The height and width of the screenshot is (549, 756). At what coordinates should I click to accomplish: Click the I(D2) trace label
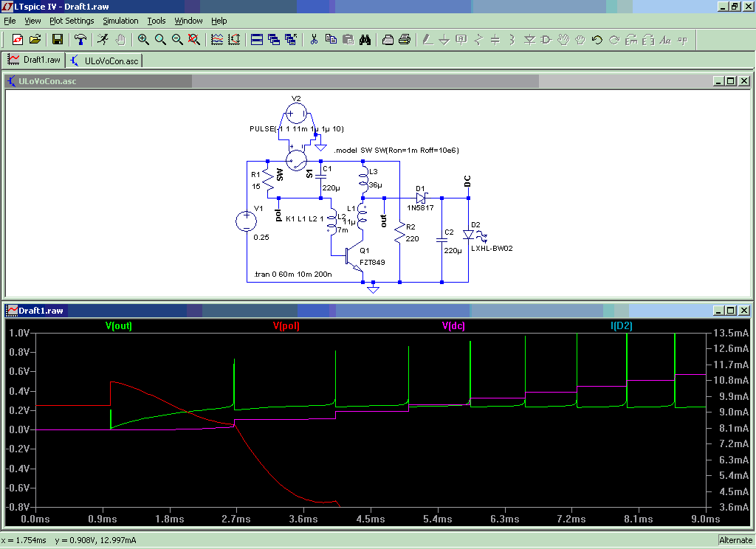pos(621,325)
